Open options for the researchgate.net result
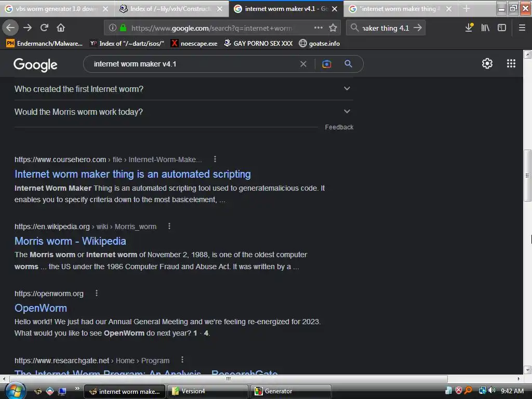532x399 pixels. (182, 360)
